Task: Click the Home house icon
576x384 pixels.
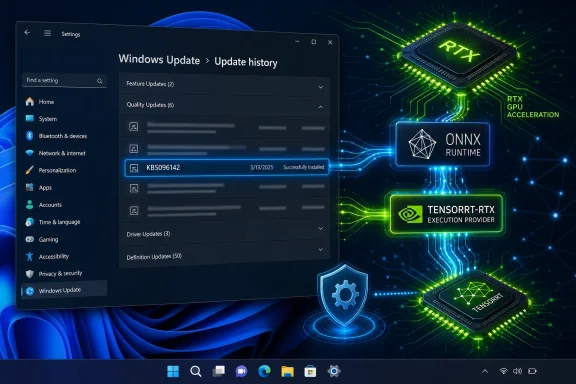Action: coord(30,101)
